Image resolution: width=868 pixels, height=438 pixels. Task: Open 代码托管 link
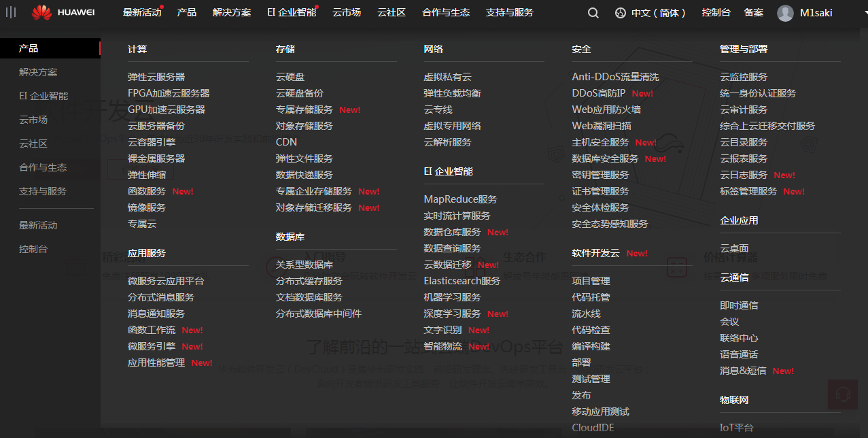591,297
